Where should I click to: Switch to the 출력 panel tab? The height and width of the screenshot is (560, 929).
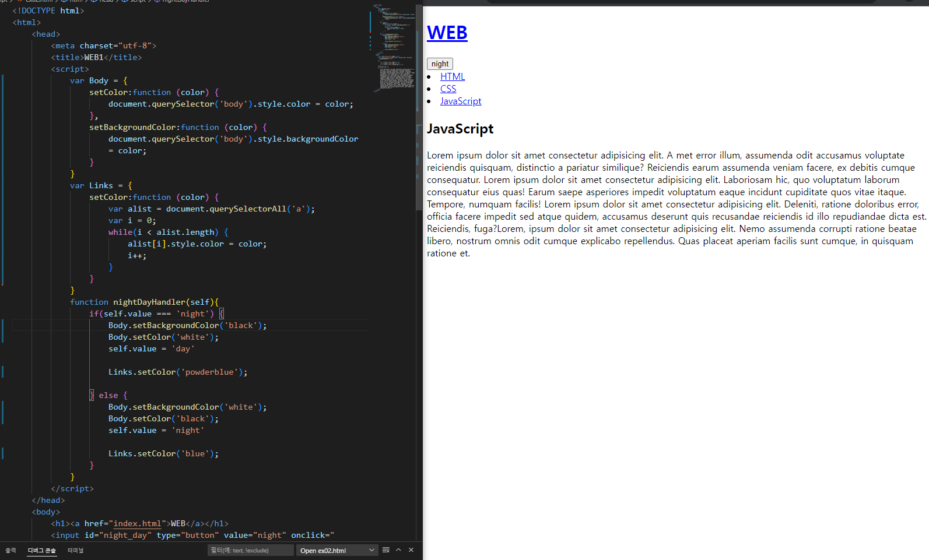point(10,550)
